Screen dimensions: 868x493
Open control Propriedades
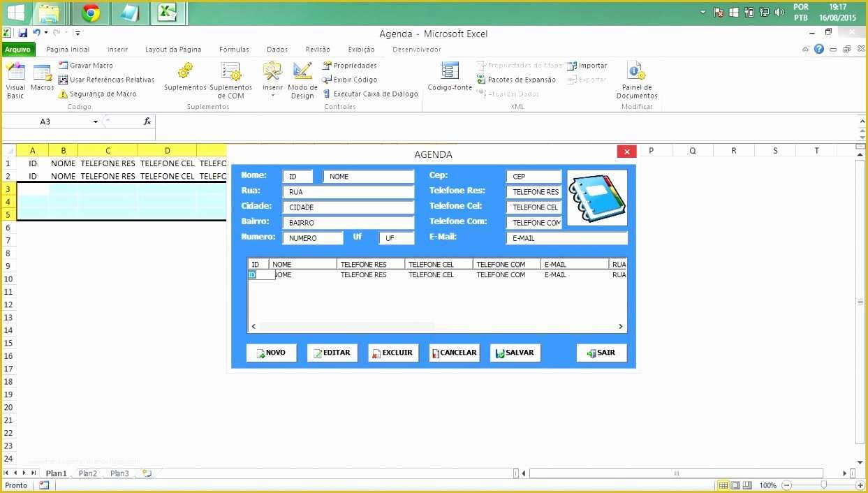[349, 65]
